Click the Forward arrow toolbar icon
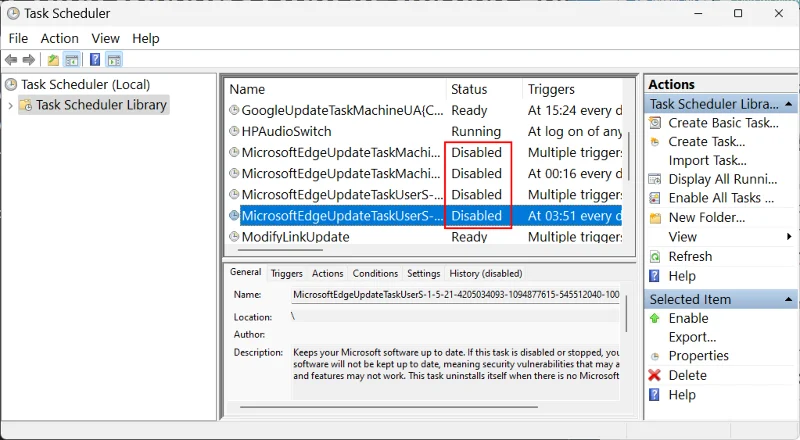This screenshot has height=440, width=800. [29, 60]
